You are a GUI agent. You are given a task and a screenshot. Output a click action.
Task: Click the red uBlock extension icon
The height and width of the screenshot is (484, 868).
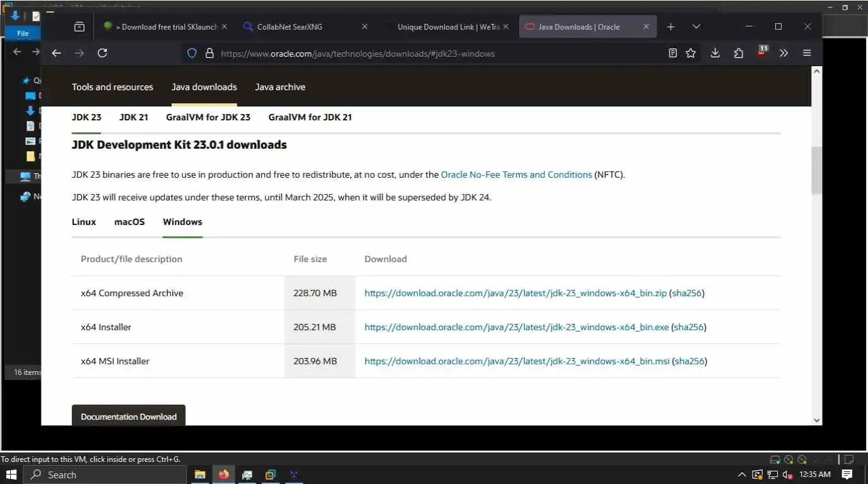pos(761,52)
